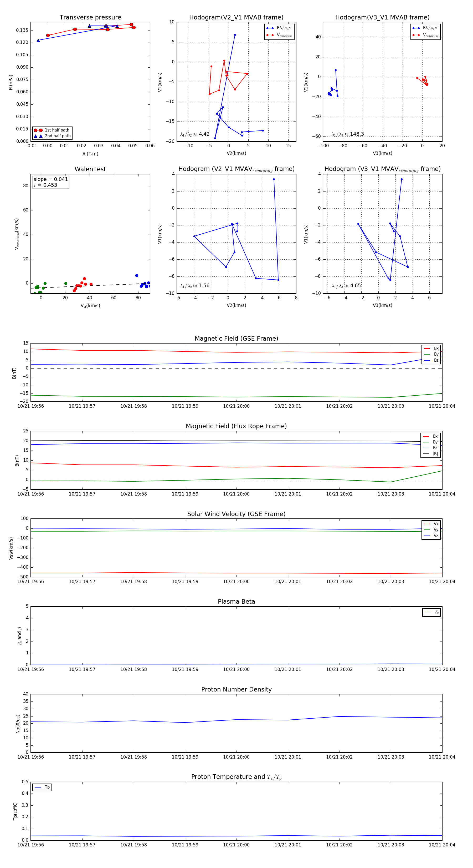Click the "Plasma Beta" plot title
Image resolution: width=473 pixels, height=868 pixels.
click(x=236, y=602)
